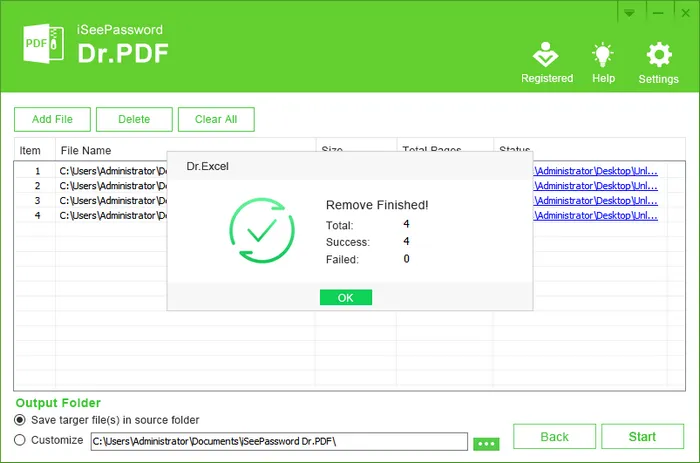Select the Customize output folder option
The height and width of the screenshot is (463, 700).
click(20, 440)
